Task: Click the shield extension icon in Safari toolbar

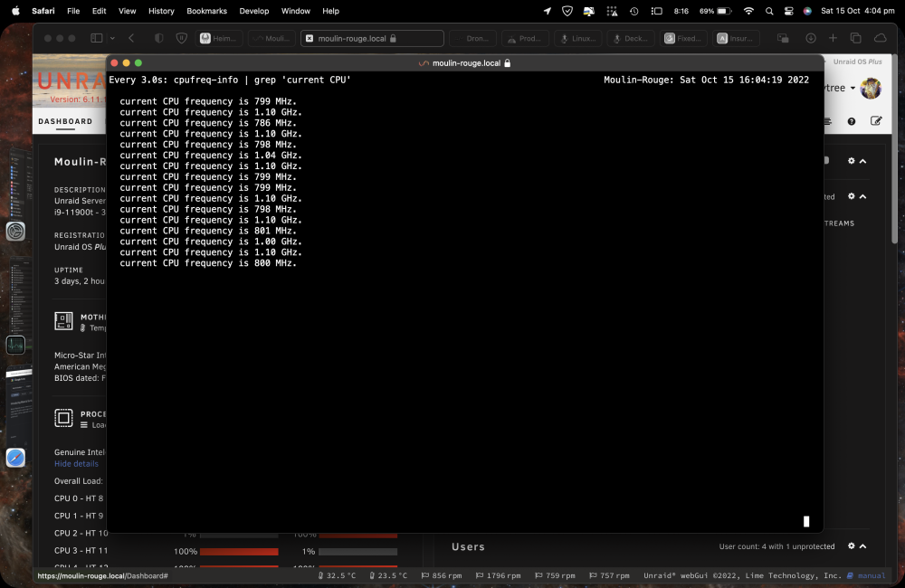Action: (181, 38)
